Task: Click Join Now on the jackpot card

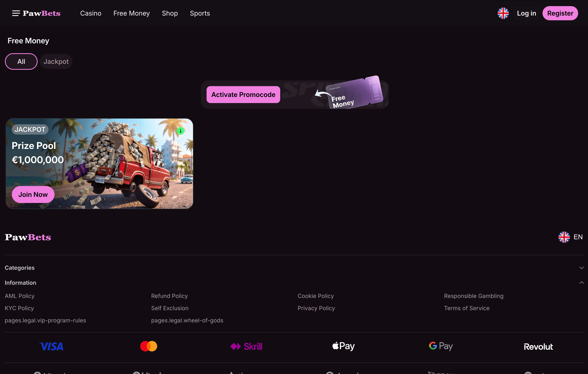Action: click(x=33, y=194)
